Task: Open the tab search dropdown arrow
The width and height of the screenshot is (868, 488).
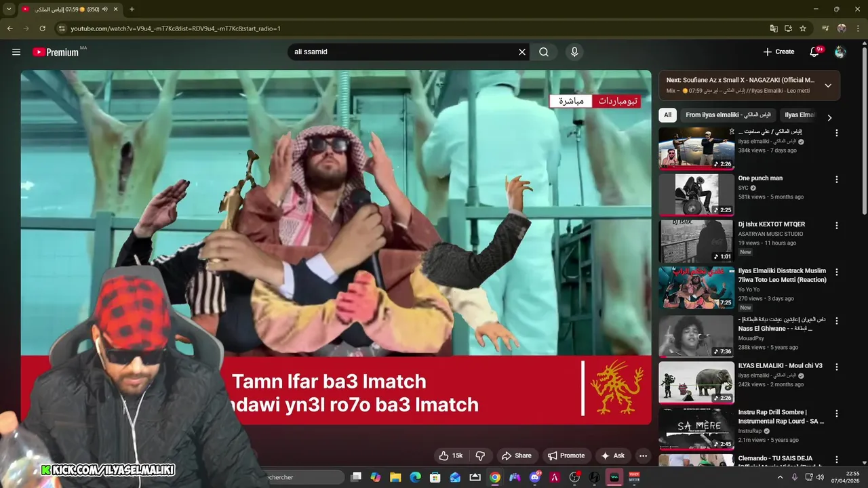Action: click(9, 9)
